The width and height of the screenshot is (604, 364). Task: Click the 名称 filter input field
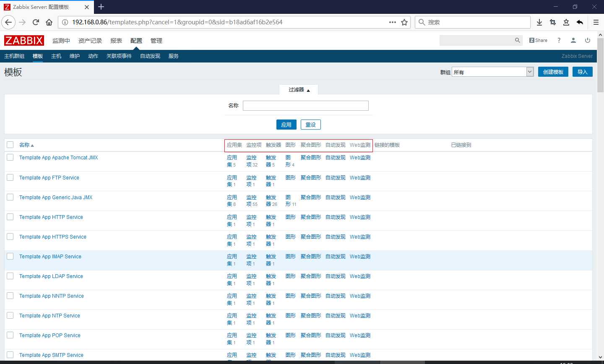[306, 106]
